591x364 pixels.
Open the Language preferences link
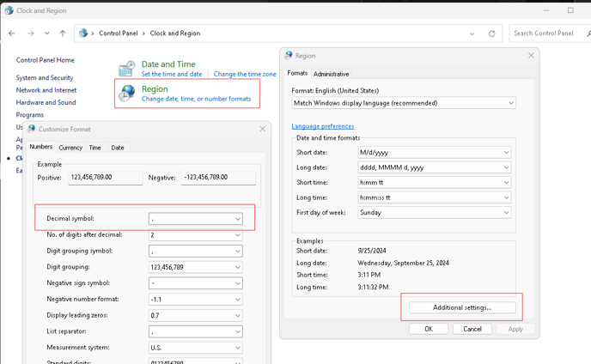click(323, 126)
